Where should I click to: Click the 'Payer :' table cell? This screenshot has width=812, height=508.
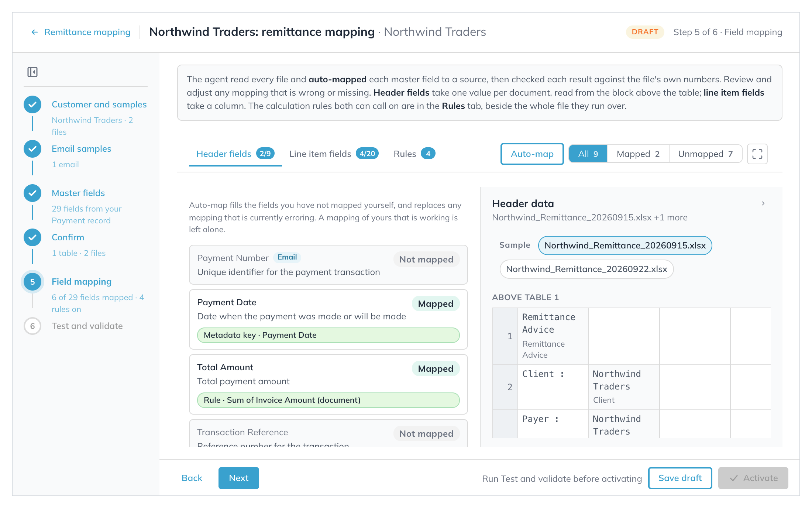pos(553,424)
